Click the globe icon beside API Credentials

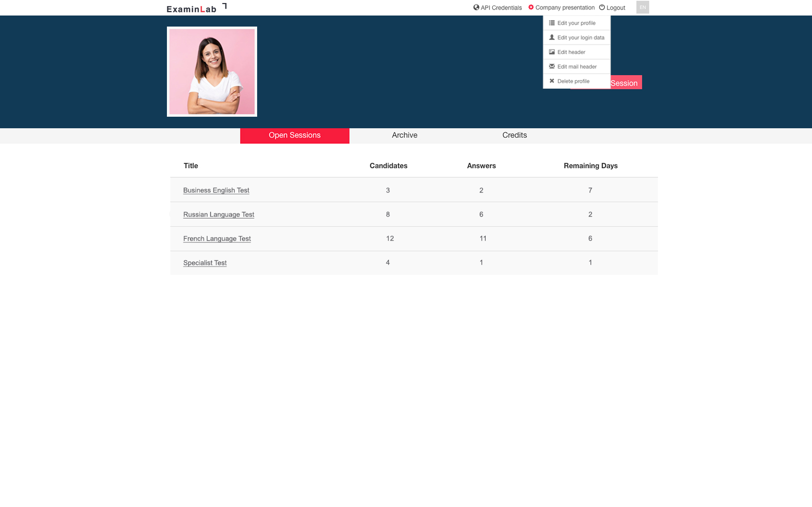pyautogui.click(x=476, y=8)
